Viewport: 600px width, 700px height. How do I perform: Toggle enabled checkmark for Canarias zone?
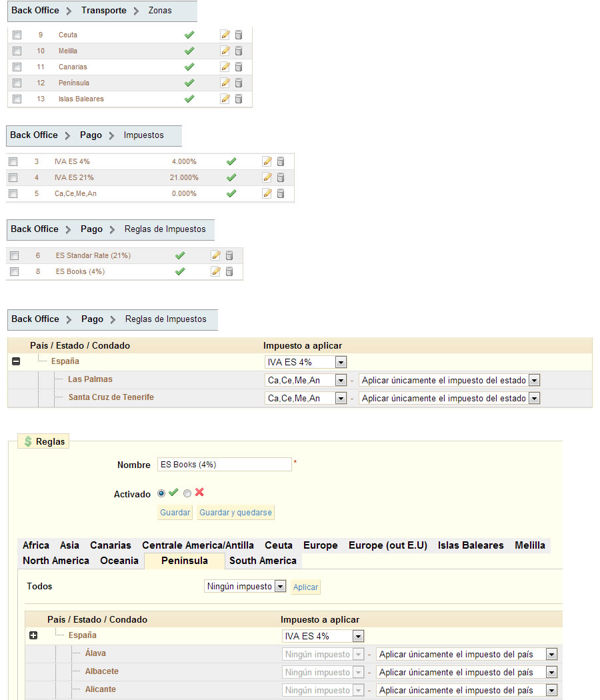pyautogui.click(x=189, y=67)
